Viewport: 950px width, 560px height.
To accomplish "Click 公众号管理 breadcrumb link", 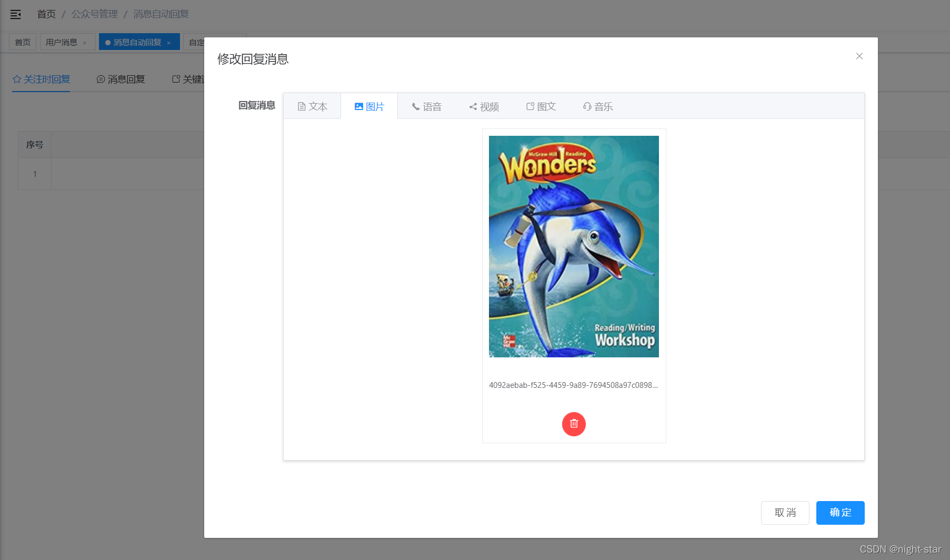I will 95,14.
